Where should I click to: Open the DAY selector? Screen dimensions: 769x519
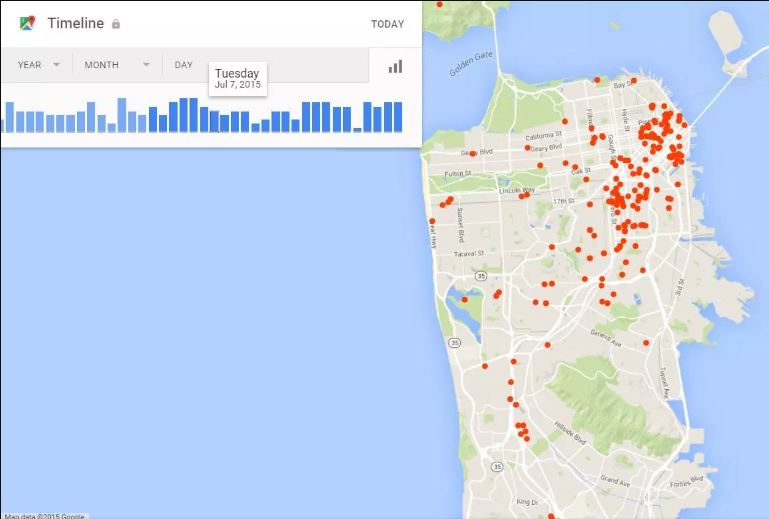point(184,65)
